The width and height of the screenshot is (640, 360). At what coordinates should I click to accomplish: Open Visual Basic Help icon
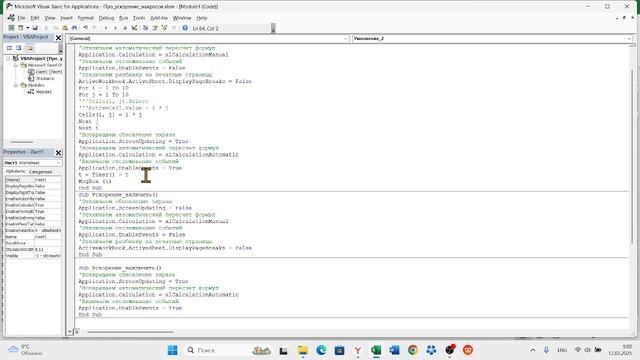coord(185,28)
